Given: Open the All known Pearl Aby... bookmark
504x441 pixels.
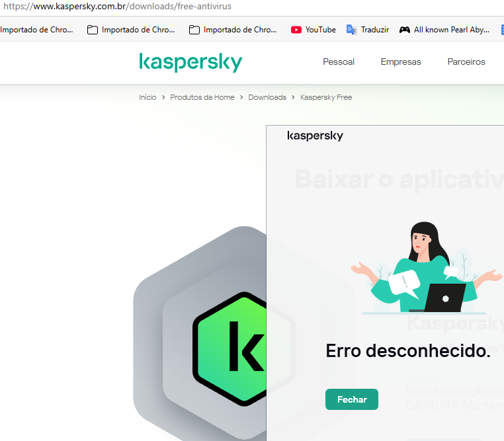Looking at the screenshot, I should [x=444, y=30].
